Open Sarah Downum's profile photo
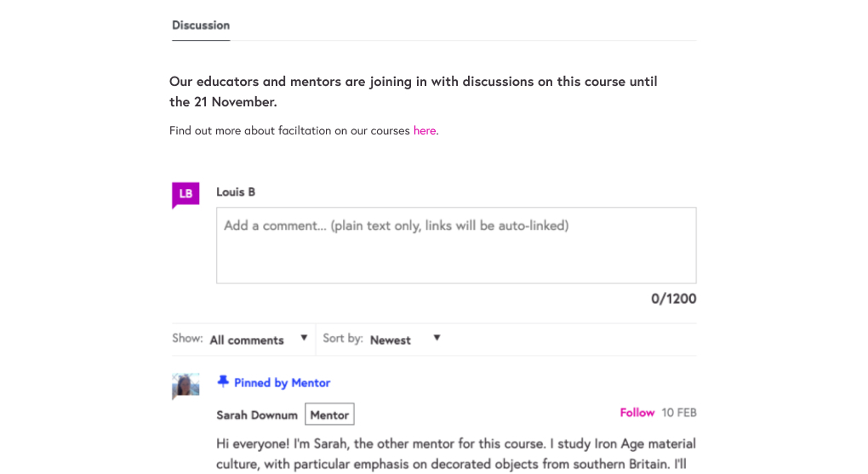 click(186, 385)
